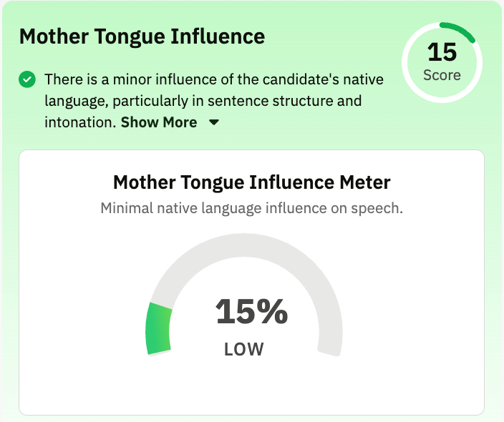The width and height of the screenshot is (504, 422).
Task: Click the "Score" label in the circle
Action: pyautogui.click(x=442, y=74)
